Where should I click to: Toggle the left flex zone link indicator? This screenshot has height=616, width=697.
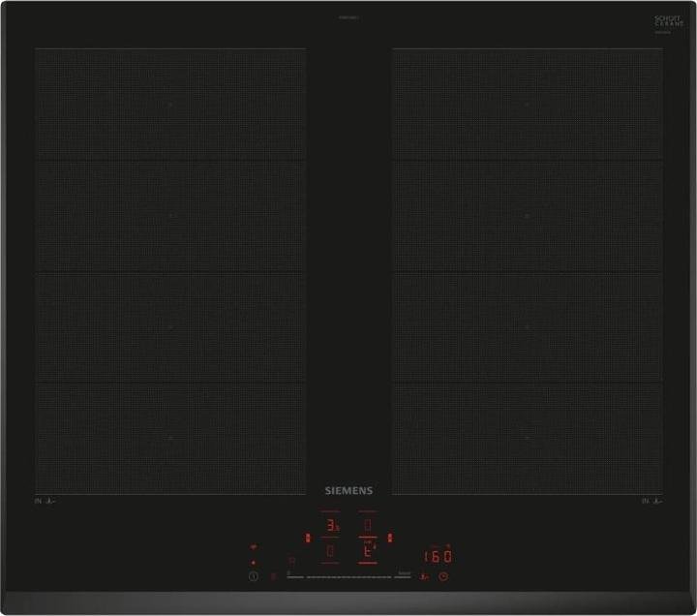click(308, 538)
